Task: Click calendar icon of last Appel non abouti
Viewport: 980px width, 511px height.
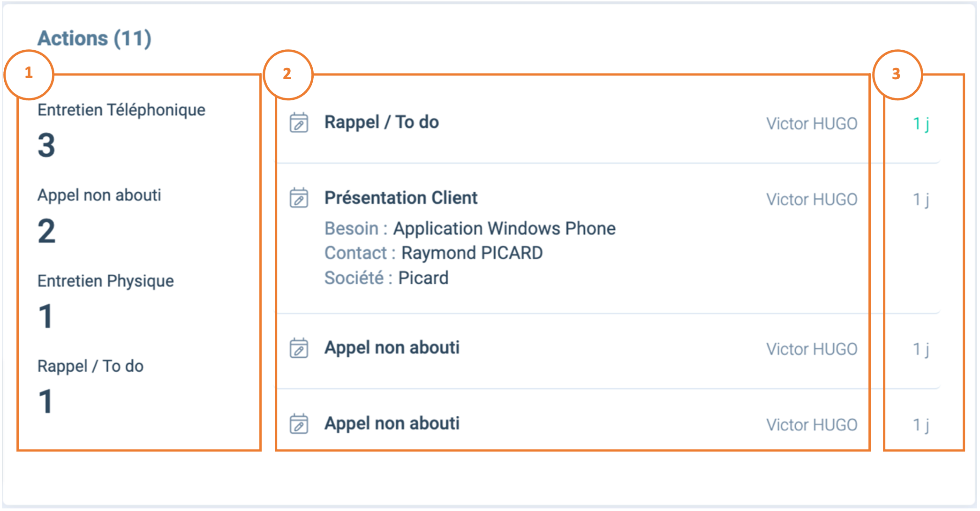Action: coord(299,424)
